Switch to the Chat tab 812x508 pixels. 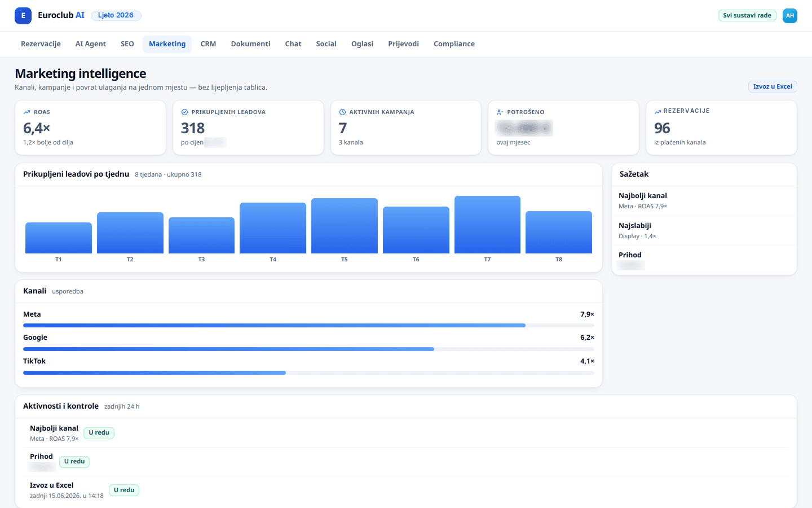coord(293,44)
